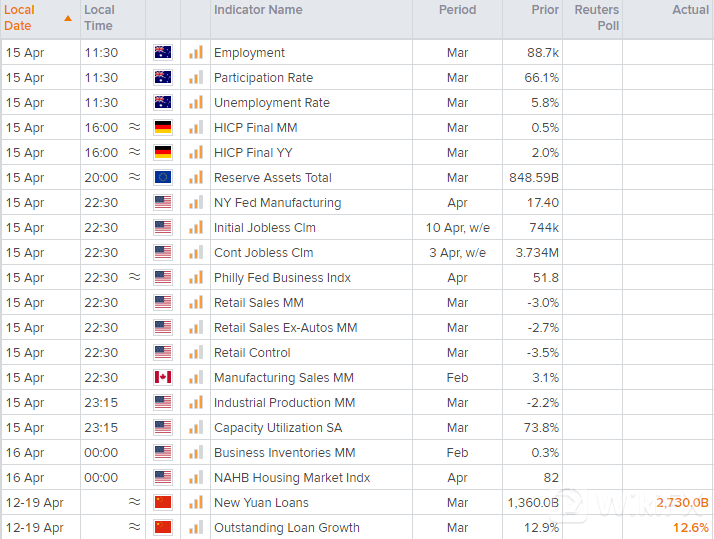Click the German flag beside HICP Final MM
The height and width of the screenshot is (539, 714).
point(162,128)
